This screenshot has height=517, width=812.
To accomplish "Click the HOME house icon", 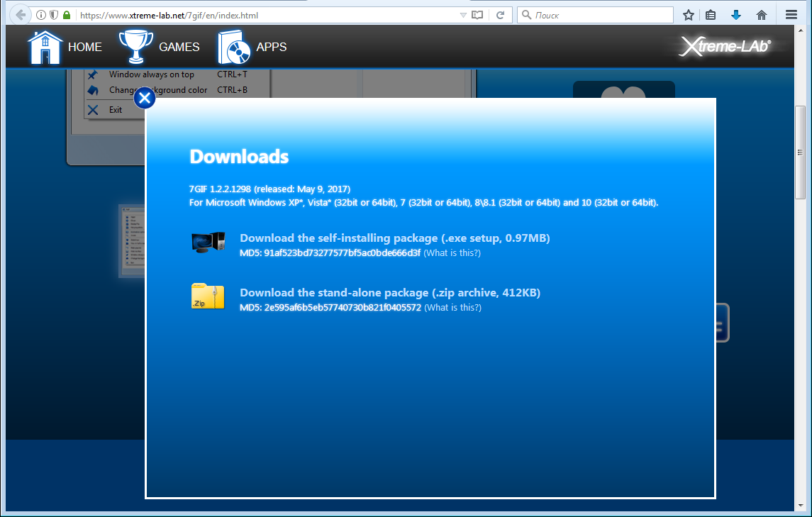I will (x=45, y=47).
